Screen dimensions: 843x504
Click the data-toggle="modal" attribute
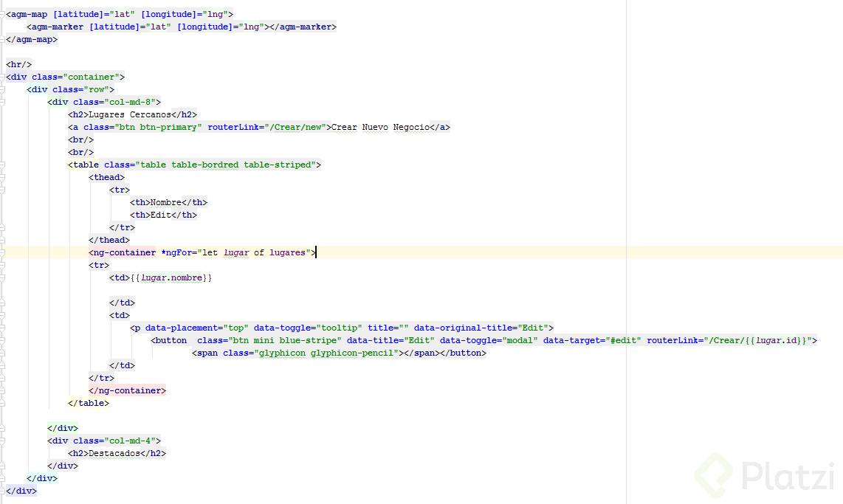[489, 340]
